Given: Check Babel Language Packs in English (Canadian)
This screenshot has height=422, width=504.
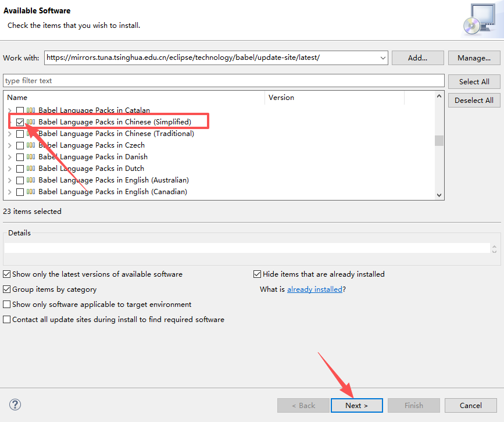Looking at the screenshot, I should point(20,192).
